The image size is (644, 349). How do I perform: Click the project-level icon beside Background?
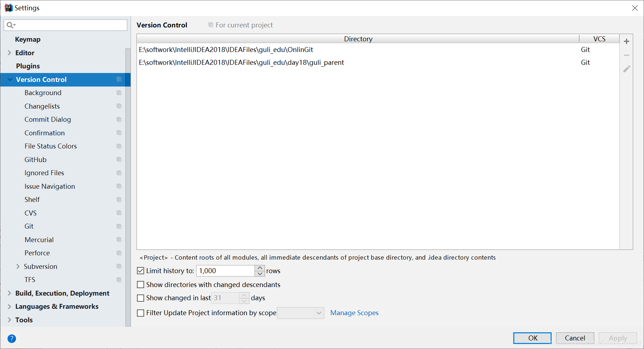119,93
